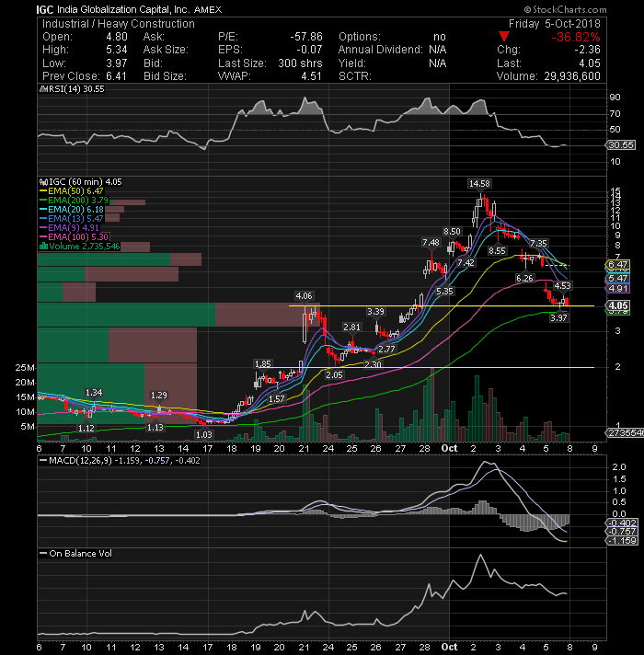This screenshot has width=644, height=655.
Task: Click the Industrial / Heavy Construction sector label
Action: [119, 24]
